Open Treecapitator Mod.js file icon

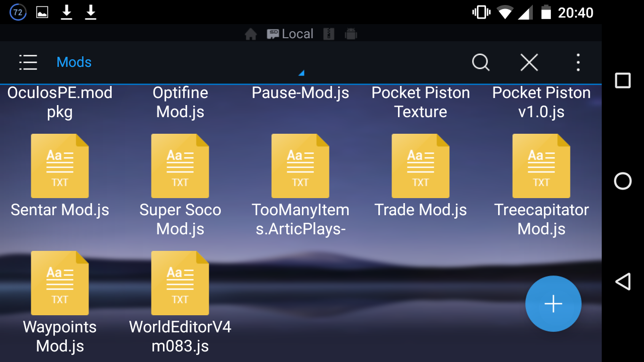[541, 165]
